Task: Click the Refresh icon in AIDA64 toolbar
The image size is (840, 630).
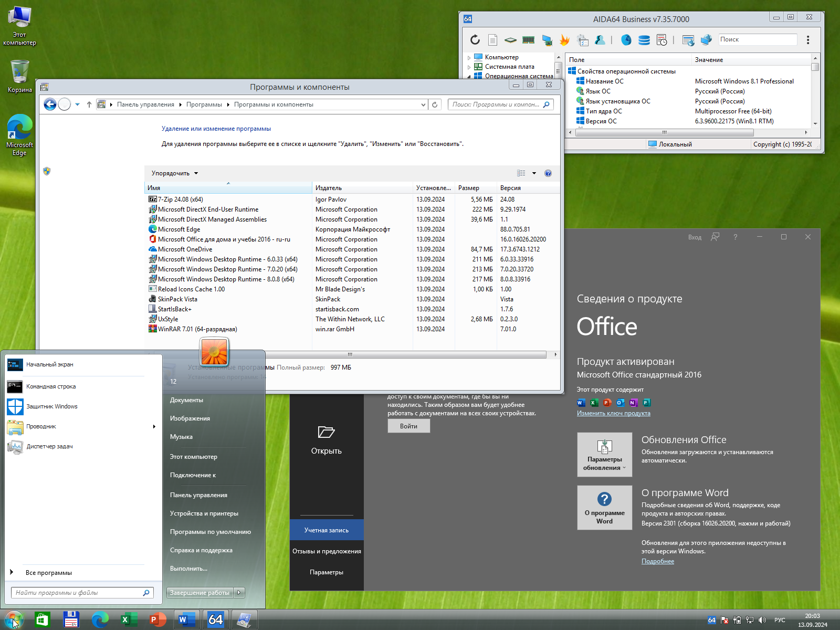Action: coord(475,40)
